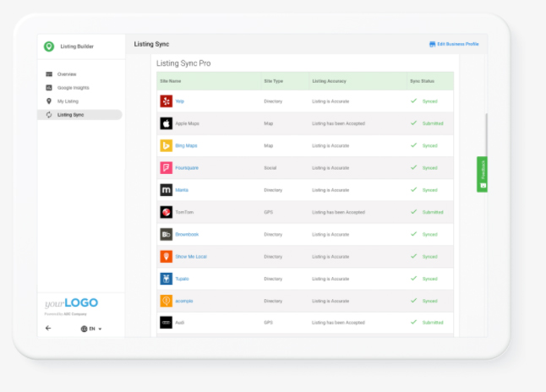
Task: Click GPS site type in Audi row
Action: [269, 323]
